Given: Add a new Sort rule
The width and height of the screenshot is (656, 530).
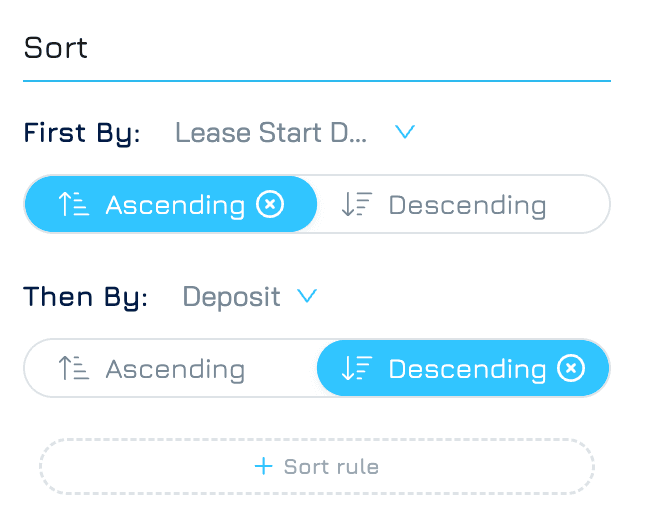Looking at the screenshot, I should coord(317,466).
